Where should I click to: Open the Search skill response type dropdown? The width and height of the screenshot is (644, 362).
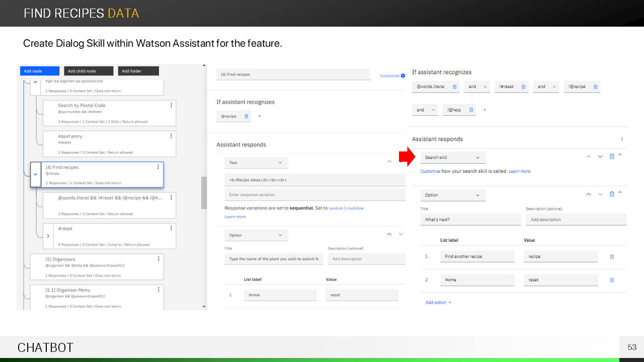tap(453, 157)
